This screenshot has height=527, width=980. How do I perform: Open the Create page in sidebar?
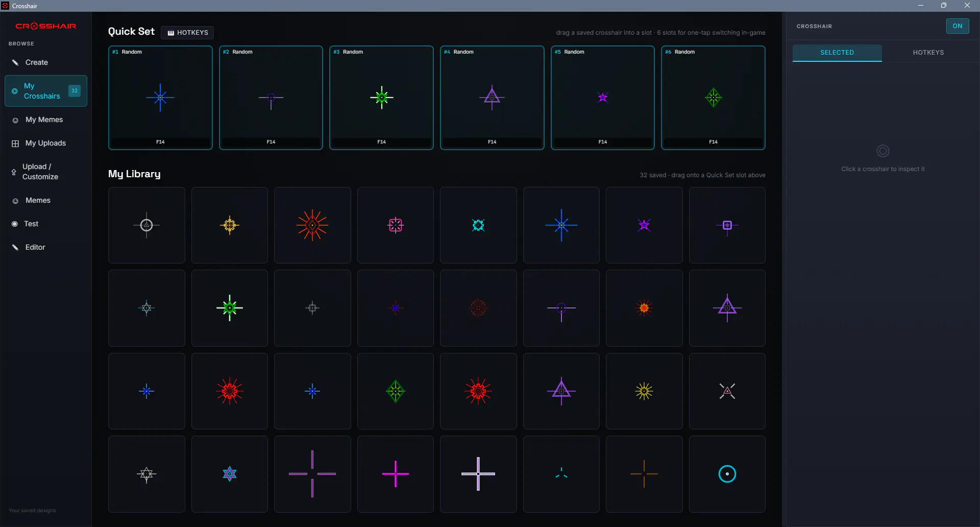pos(46,62)
